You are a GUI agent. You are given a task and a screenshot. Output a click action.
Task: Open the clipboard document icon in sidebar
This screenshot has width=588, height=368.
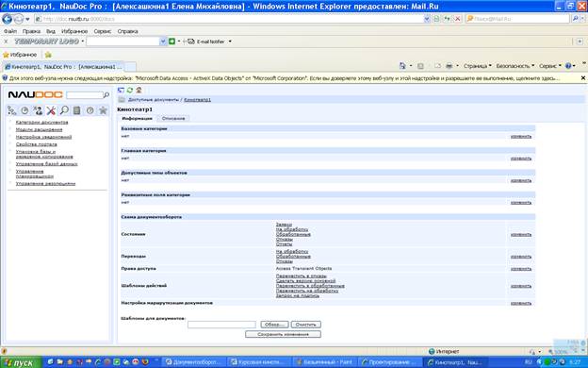77,110
